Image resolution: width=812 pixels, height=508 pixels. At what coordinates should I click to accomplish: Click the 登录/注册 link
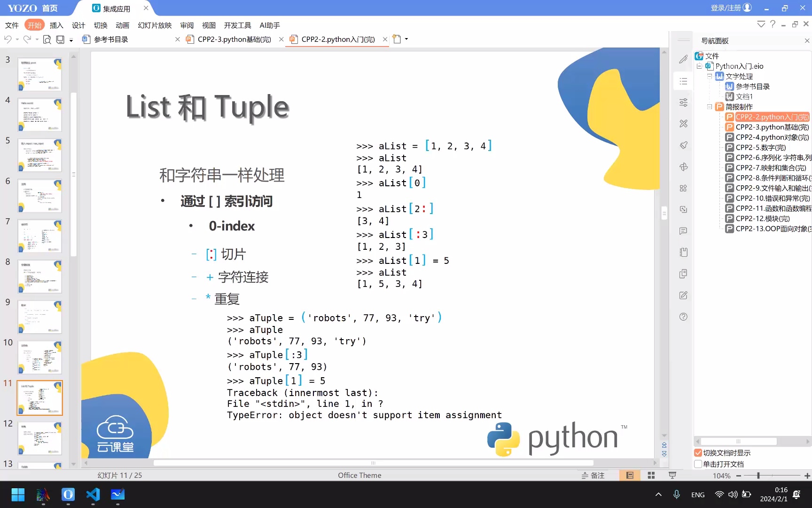725,8
